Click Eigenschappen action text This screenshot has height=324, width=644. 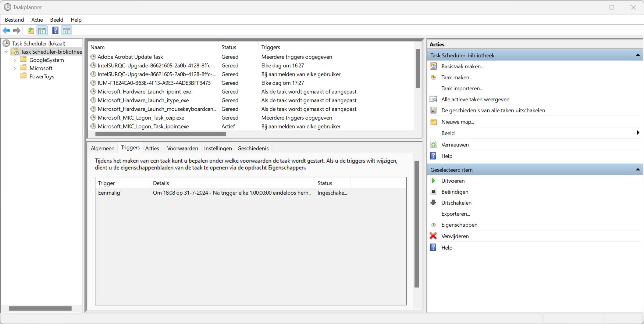click(x=459, y=225)
